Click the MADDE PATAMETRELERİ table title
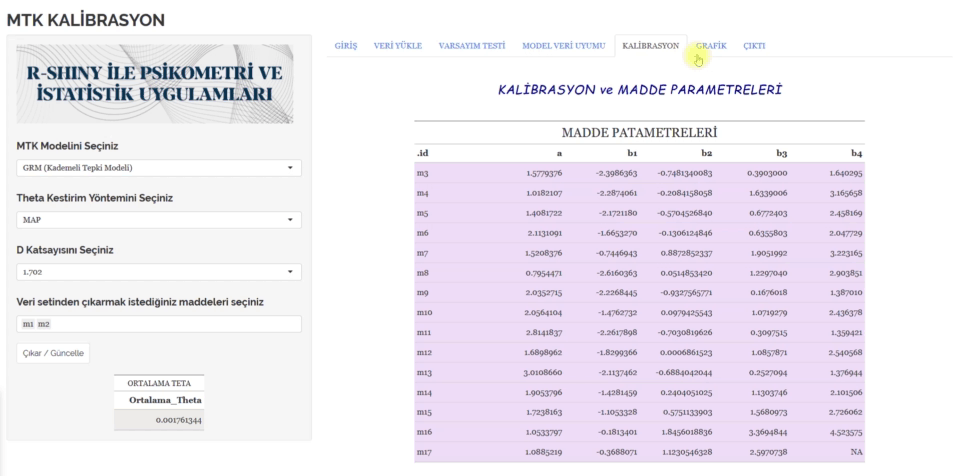 pyautogui.click(x=639, y=133)
